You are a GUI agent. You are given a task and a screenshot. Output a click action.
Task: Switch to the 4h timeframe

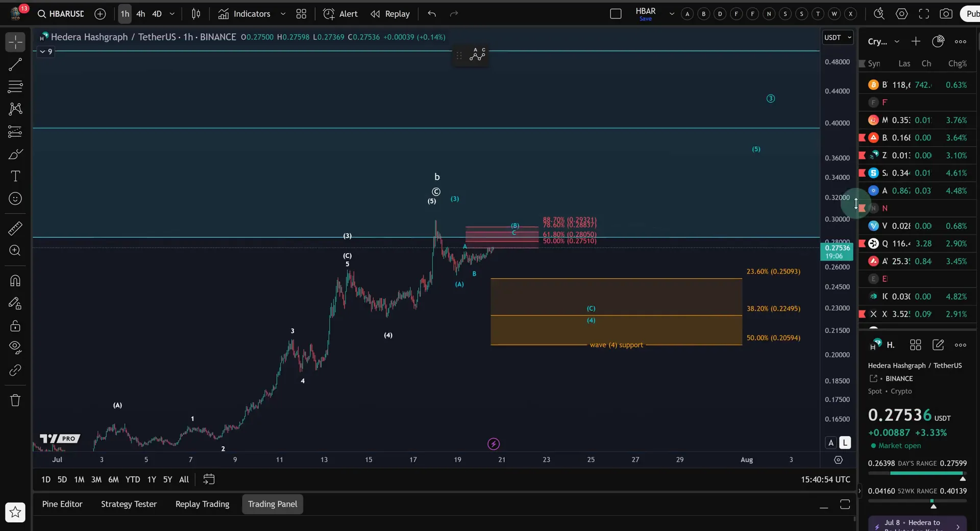141,14
